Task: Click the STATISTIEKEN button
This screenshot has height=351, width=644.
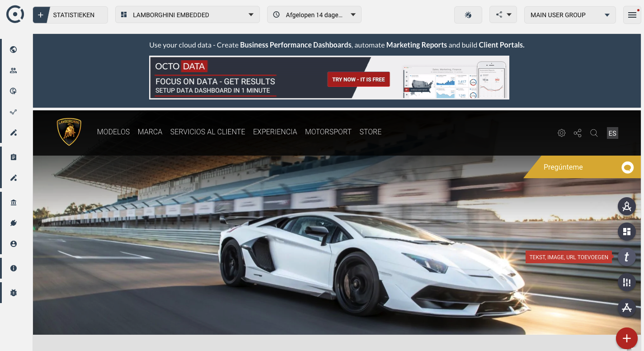Action: 71,15
